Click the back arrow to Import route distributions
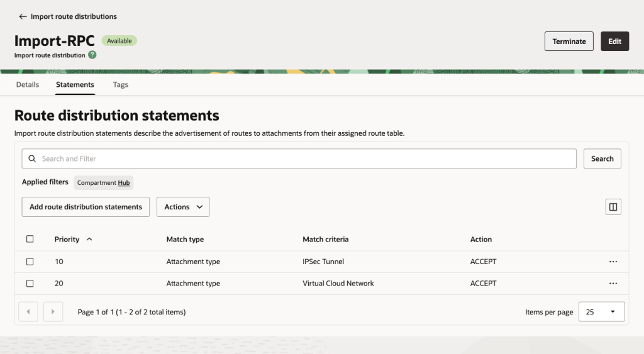This screenshot has width=644, height=354. click(23, 16)
